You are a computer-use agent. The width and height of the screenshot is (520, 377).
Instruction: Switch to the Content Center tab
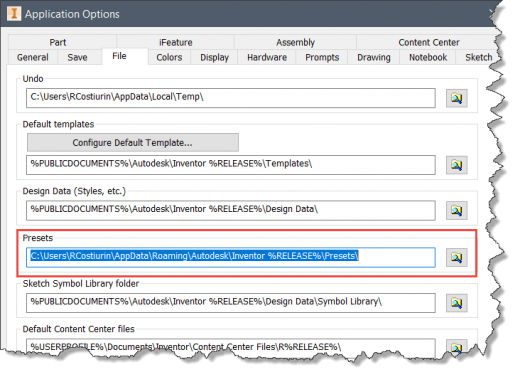pyautogui.click(x=429, y=42)
